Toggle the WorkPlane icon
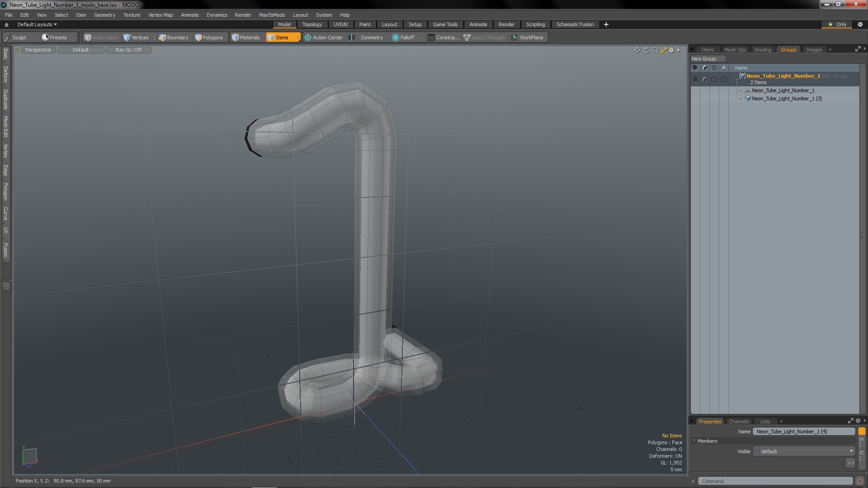 (x=514, y=38)
